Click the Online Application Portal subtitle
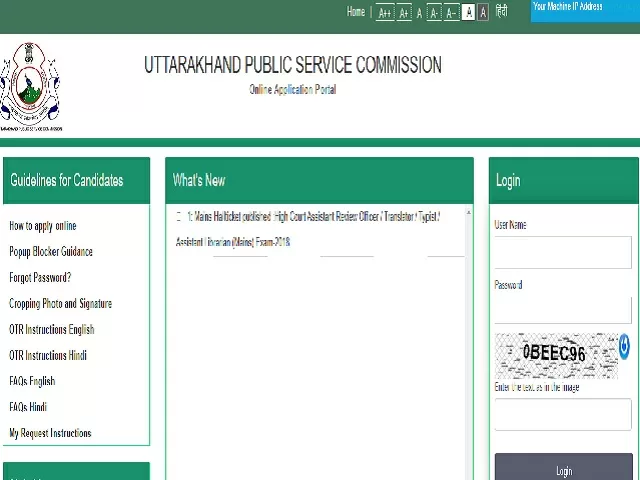The height and width of the screenshot is (480, 640). (x=293, y=89)
